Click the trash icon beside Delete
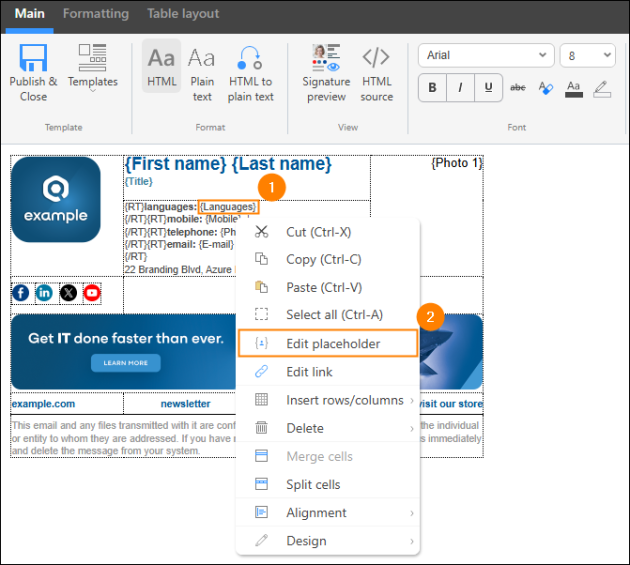 pyautogui.click(x=262, y=428)
